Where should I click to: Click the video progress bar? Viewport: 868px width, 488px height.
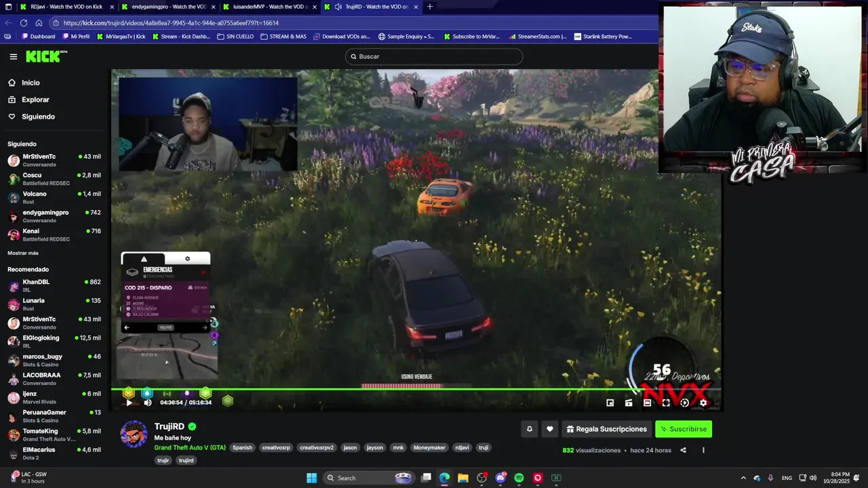point(416,389)
